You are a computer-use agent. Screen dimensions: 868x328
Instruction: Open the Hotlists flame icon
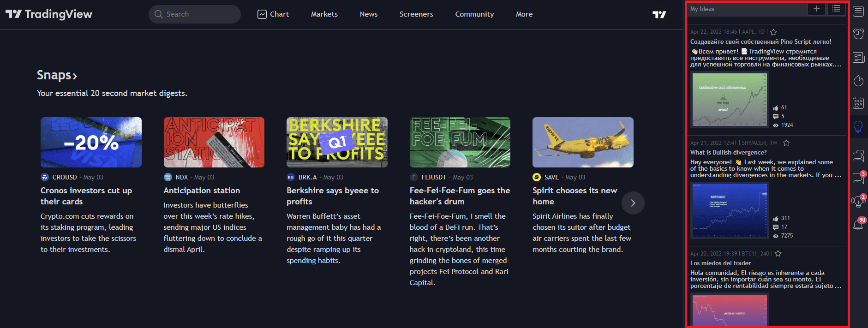click(x=858, y=81)
